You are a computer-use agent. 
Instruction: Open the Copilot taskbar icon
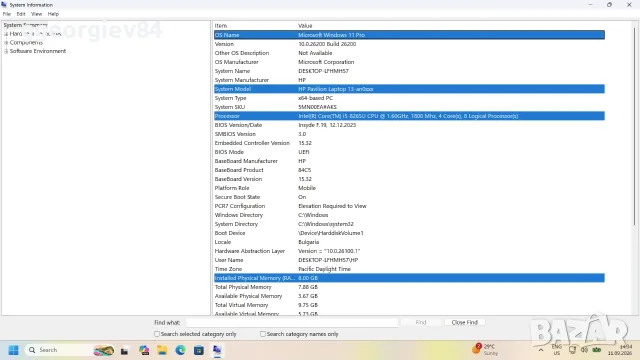(144, 350)
